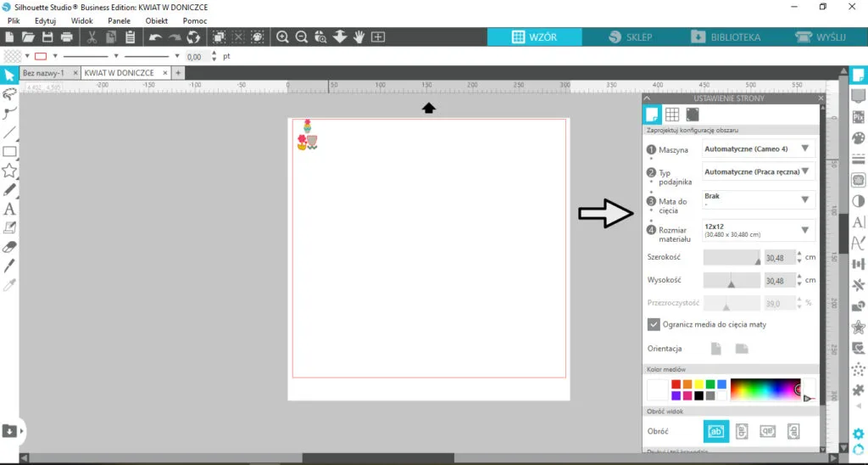
Task: Toggle 'Ogranicz media do cięcia maty' checkbox
Action: tap(654, 325)
